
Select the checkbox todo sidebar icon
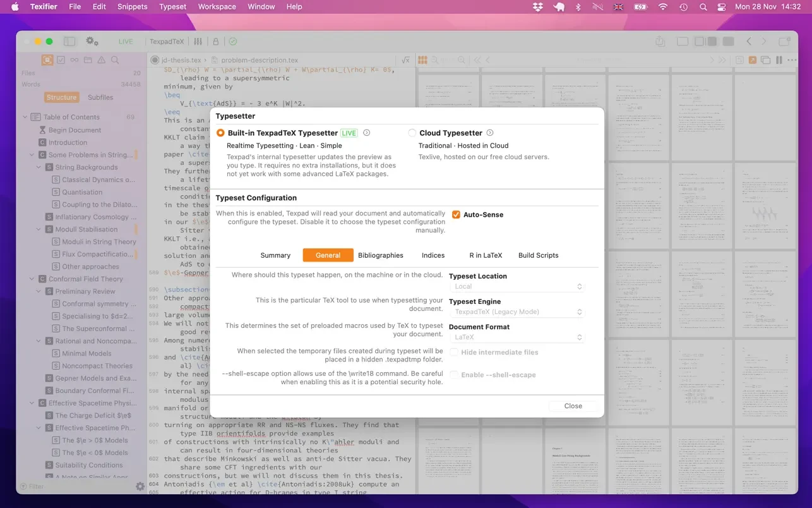61,60
